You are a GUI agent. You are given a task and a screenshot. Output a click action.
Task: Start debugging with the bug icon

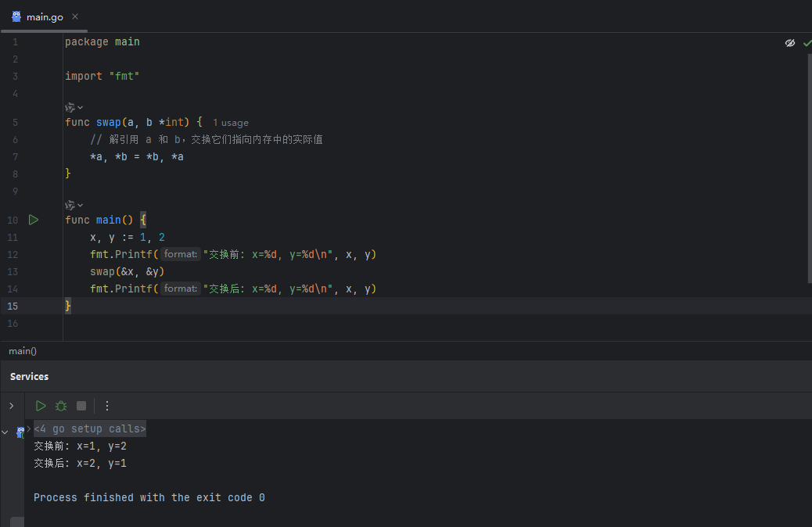click(x=61, y=406)
